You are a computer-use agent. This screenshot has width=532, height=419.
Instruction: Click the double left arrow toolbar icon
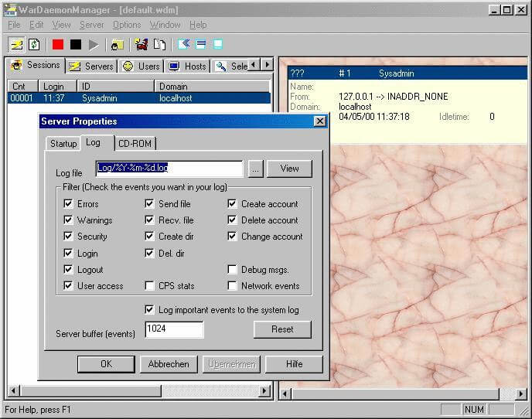pyautogui.click(x=184, y=44)
